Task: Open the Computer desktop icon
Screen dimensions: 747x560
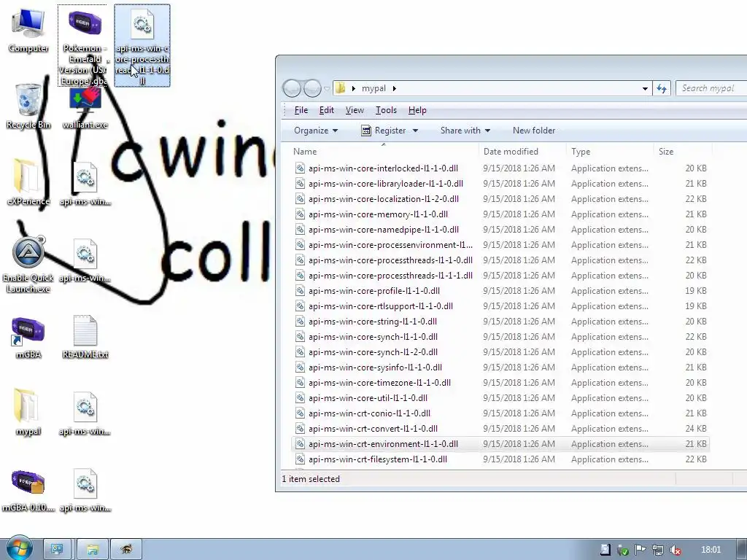Action: [28, 31]
